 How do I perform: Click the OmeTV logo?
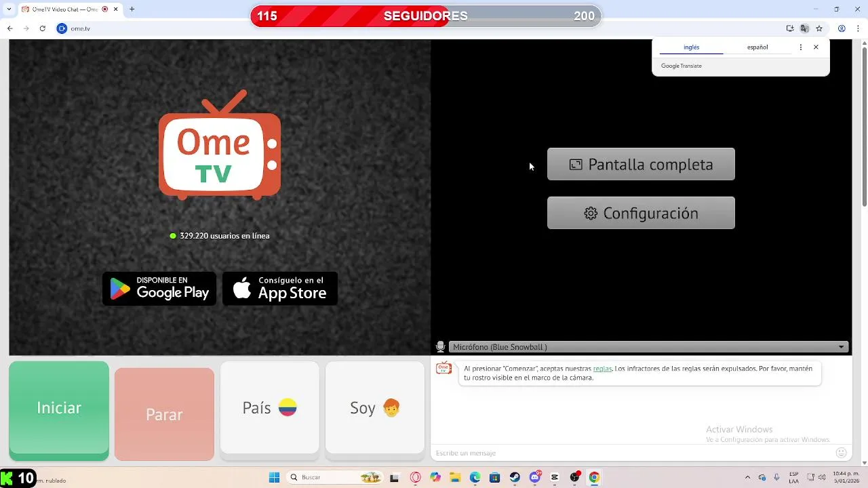(220, 145)
